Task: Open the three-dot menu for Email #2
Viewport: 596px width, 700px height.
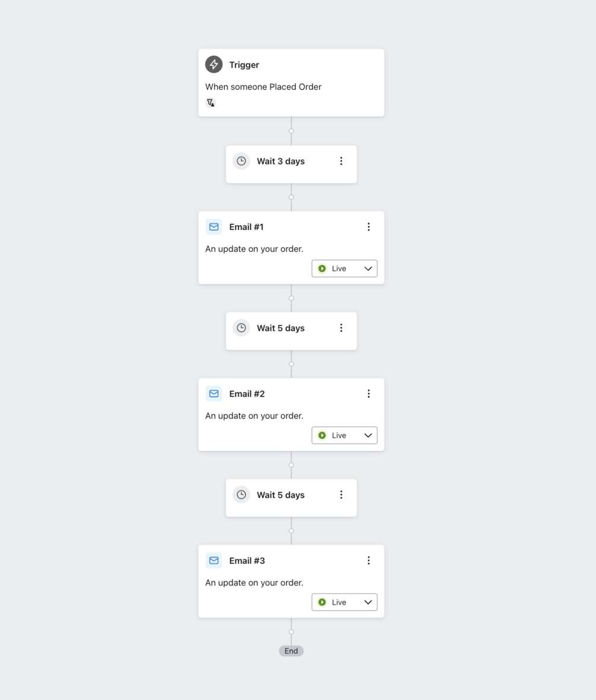Action: click(x=368, y=394)
